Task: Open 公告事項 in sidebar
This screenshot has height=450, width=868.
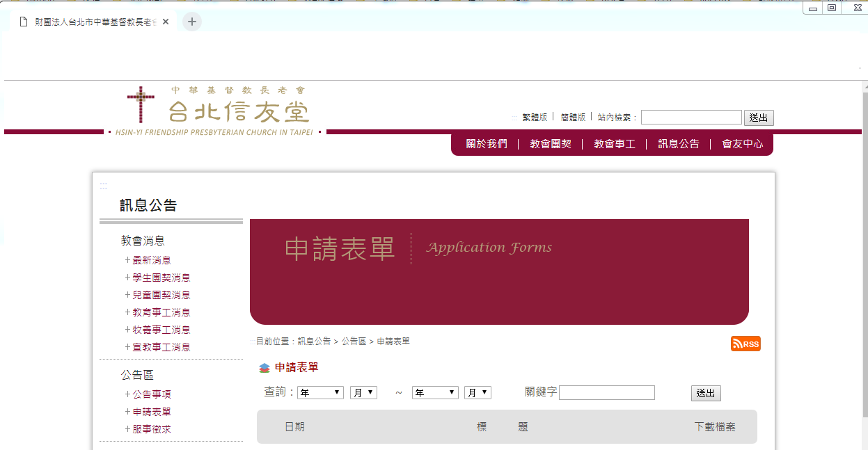Action: (152, 394)
